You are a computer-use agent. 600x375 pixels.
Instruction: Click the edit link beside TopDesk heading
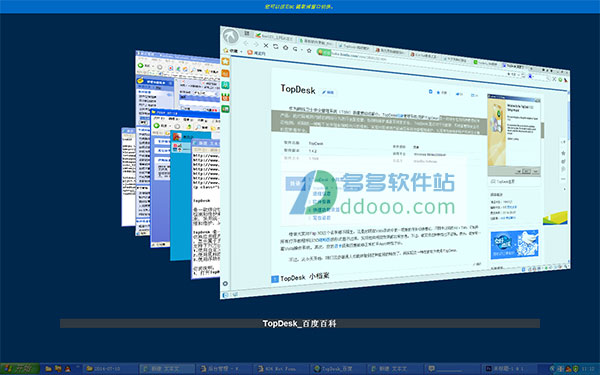tap(328, 92)
